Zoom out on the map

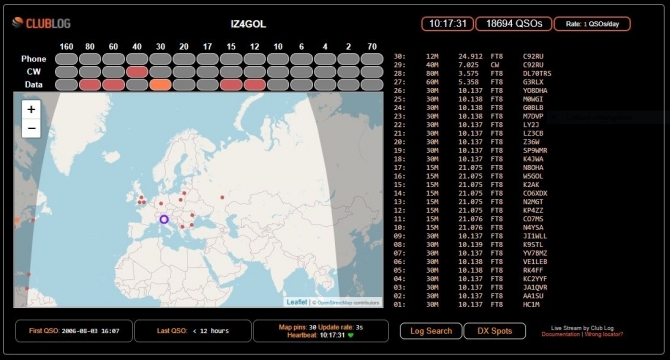[x=31, y=128]
